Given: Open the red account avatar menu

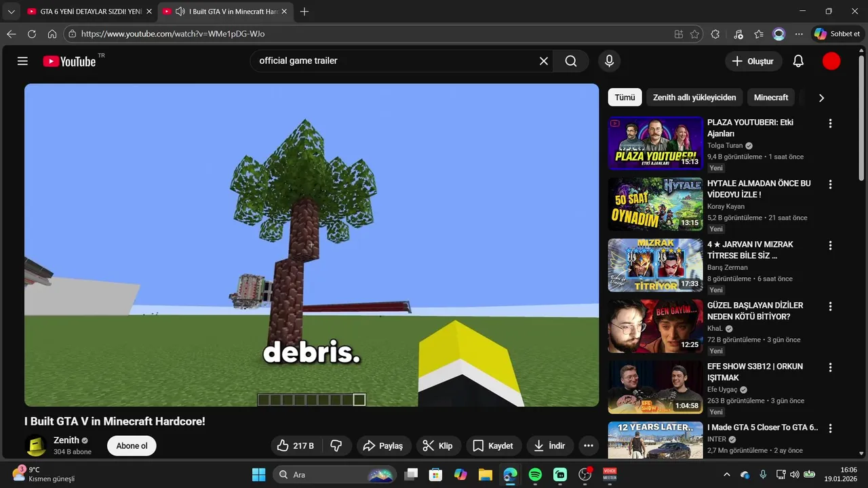Looking at the screenshot, I should coord(831,61).
